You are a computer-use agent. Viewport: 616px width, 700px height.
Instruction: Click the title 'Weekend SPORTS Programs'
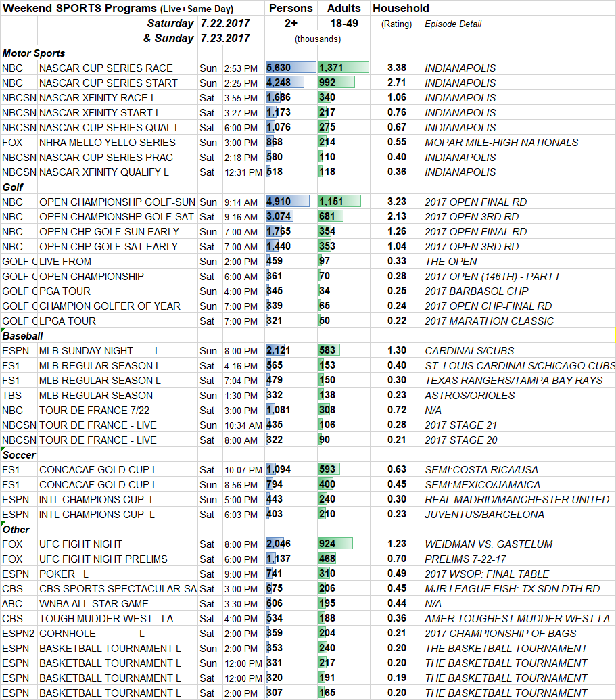click(x=80, y=9)
